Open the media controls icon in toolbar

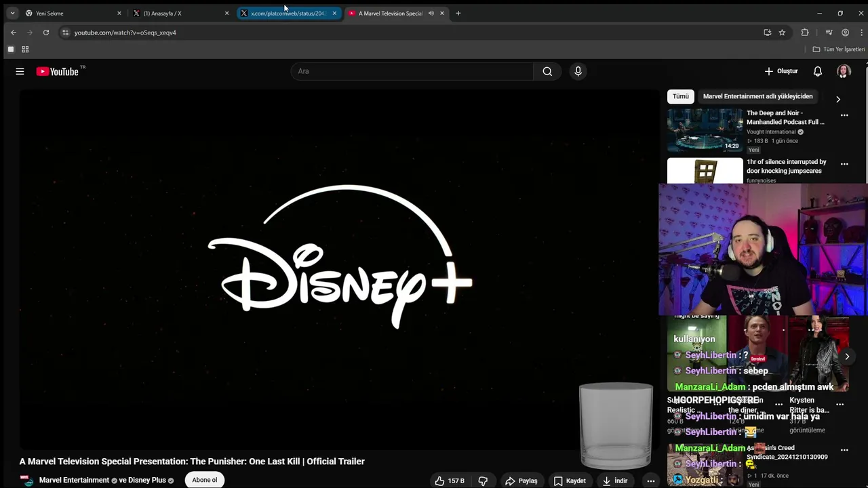[829, 33]
